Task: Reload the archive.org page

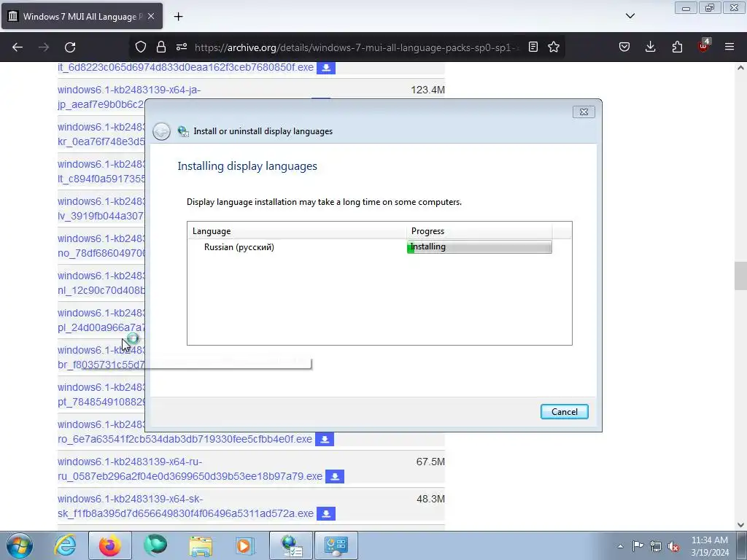Action: tap(70, 47)
